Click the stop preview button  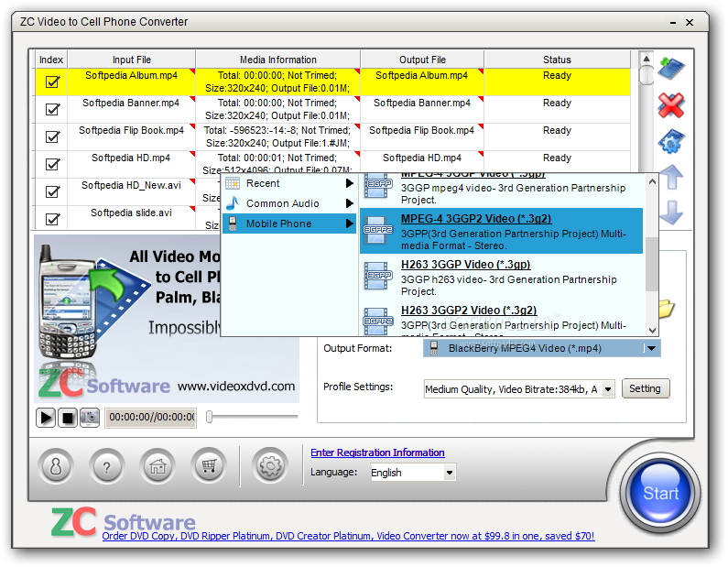[68, 418]
